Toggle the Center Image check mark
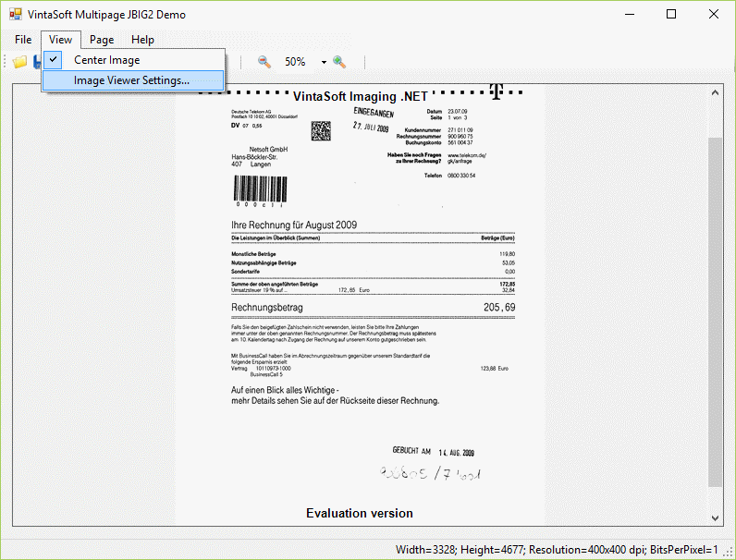The height and width of the screenshot is (560, 736). tap(54, 60)
